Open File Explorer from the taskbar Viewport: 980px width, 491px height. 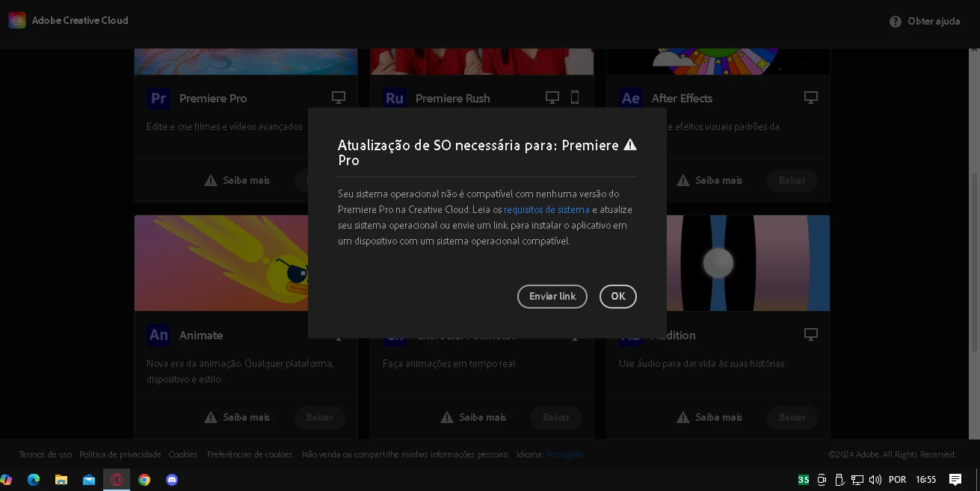click(x=61, y=480)
